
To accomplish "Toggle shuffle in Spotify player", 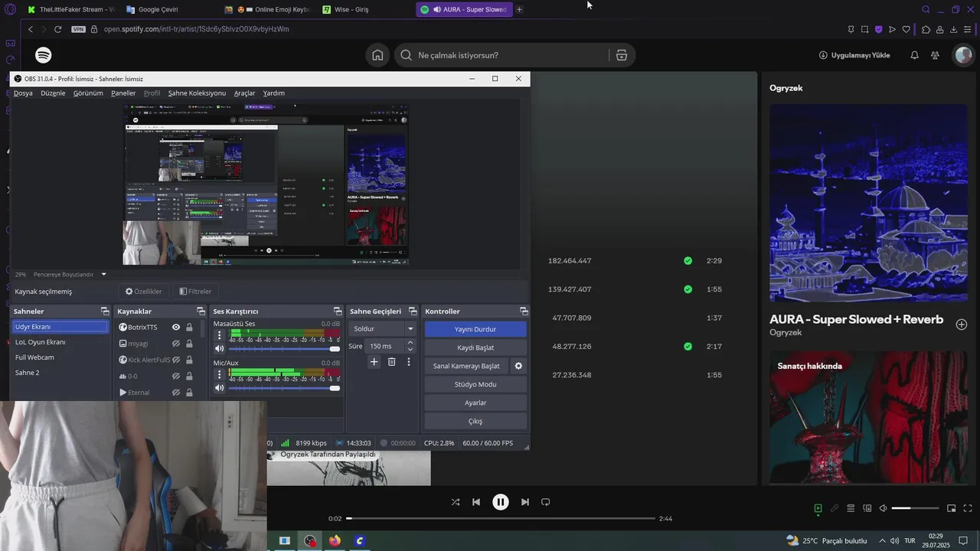I will pos(456,502).
